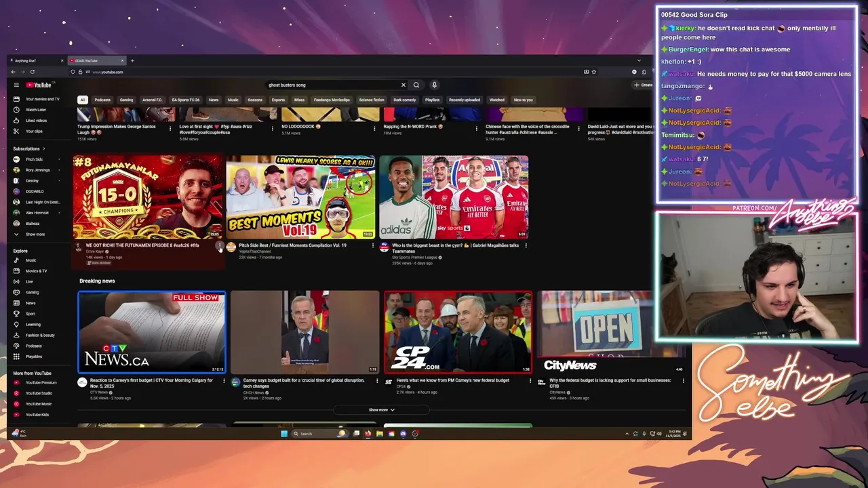Open options for Trump Impression short
Image resolution: width=868 pixels, height=488 pixels.
(x=170, y=127)
